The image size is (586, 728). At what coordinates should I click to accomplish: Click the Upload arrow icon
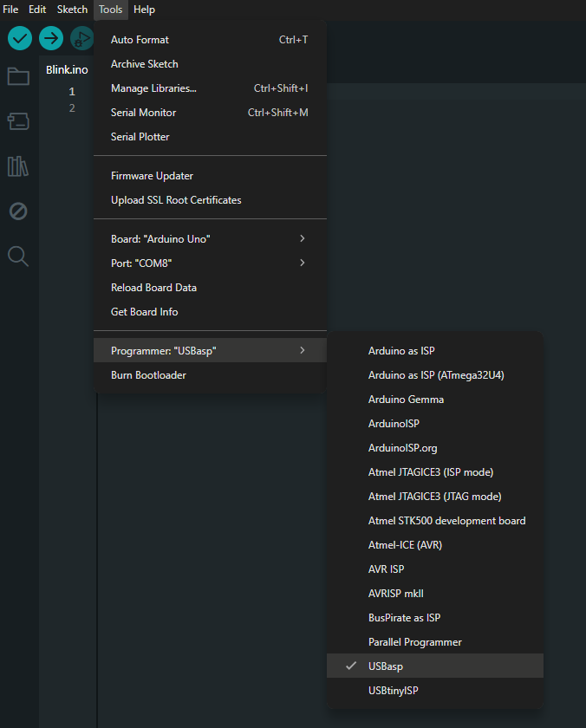coord(51,38)
